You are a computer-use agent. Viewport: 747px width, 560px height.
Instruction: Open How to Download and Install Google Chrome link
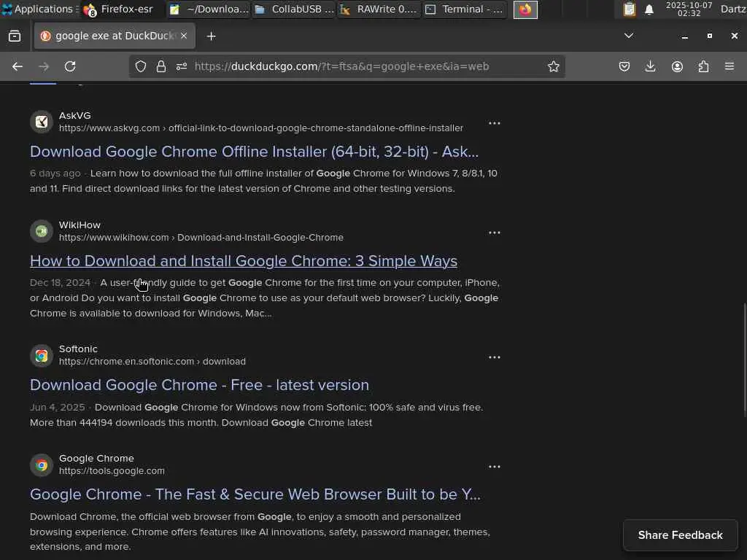click(244, 261)
